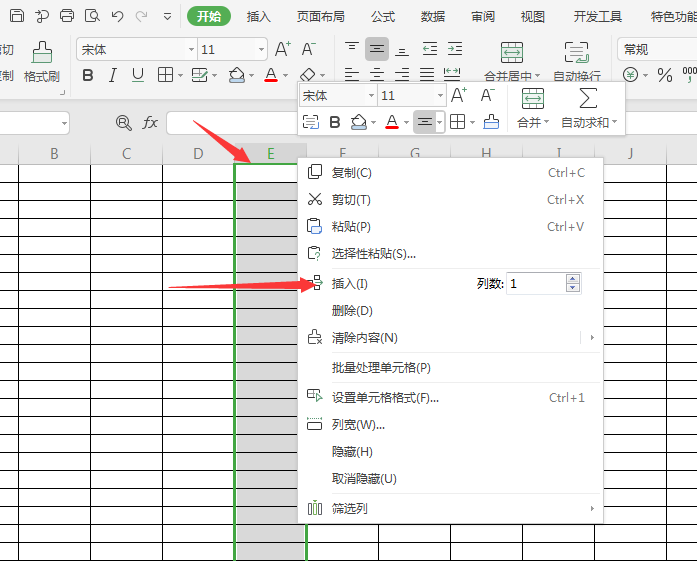Toggle Italic formatting in the ribbon
The height and width of the screenshot is (561, 697).
(112, 75)
